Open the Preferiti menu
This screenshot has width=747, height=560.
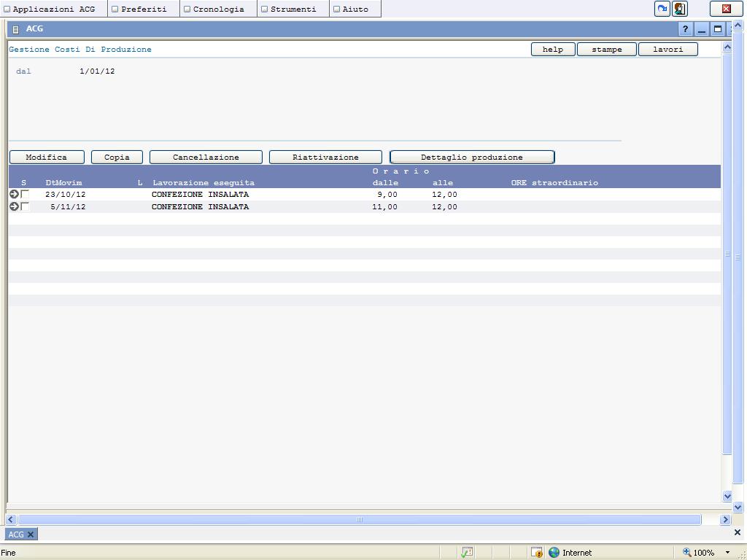144,9
